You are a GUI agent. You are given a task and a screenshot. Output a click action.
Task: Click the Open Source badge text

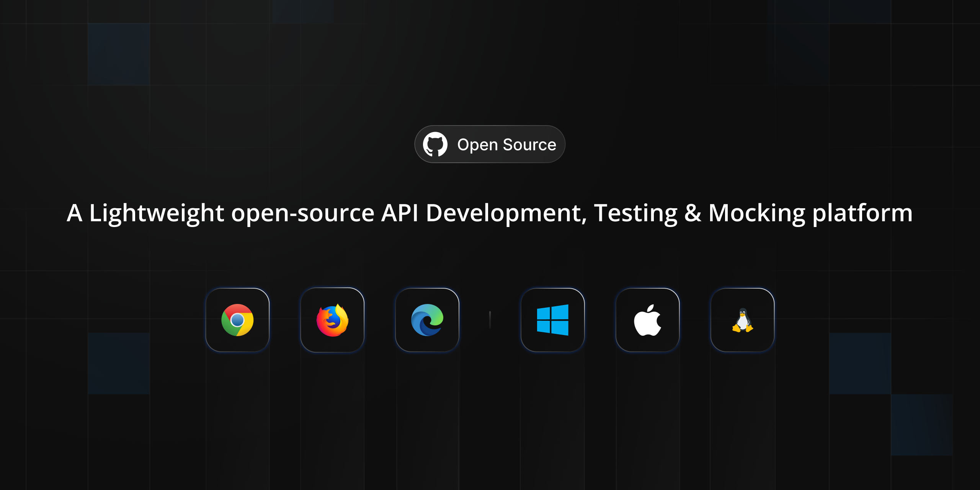point(506,145)
